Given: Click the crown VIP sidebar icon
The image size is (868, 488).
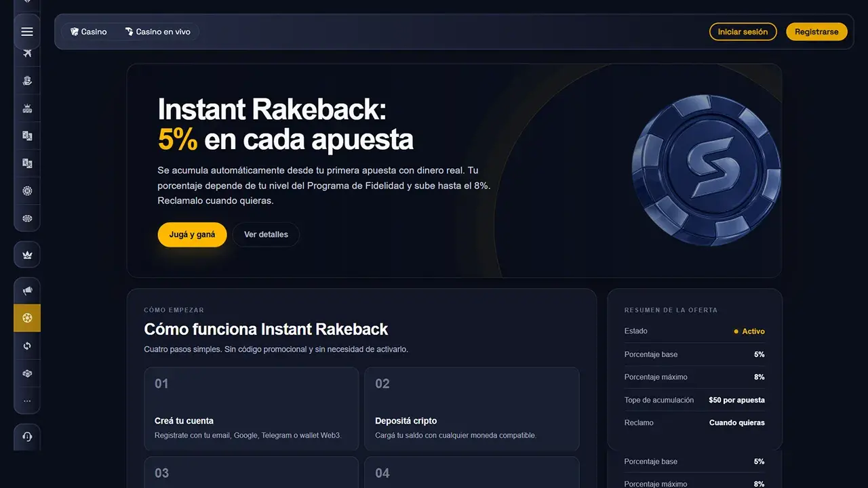Looking at the screenshot, I should (27, 255).
